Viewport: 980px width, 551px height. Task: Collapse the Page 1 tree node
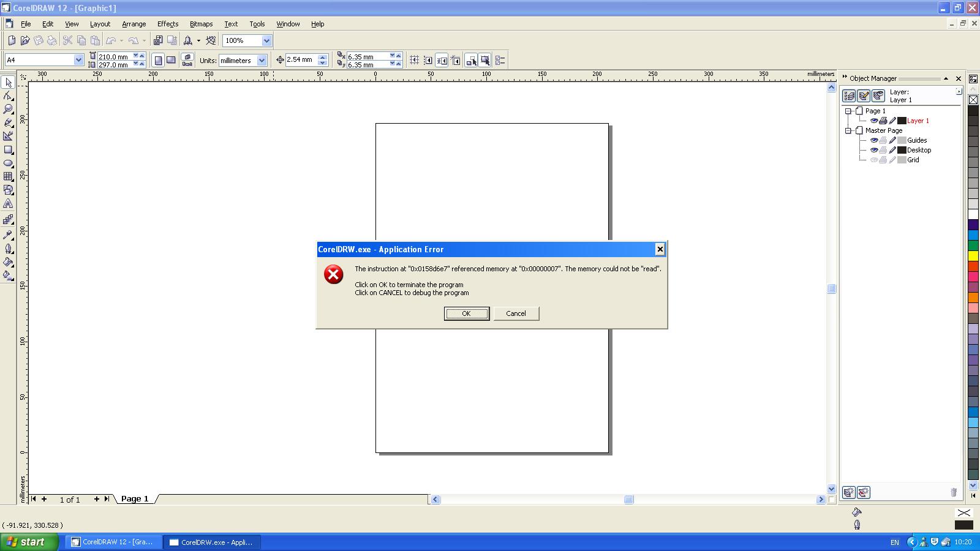(848, 111)
